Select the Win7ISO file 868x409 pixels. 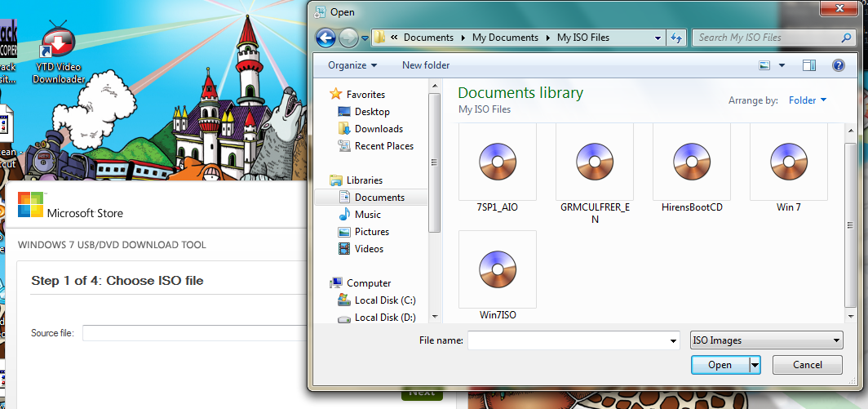(497, 275)
